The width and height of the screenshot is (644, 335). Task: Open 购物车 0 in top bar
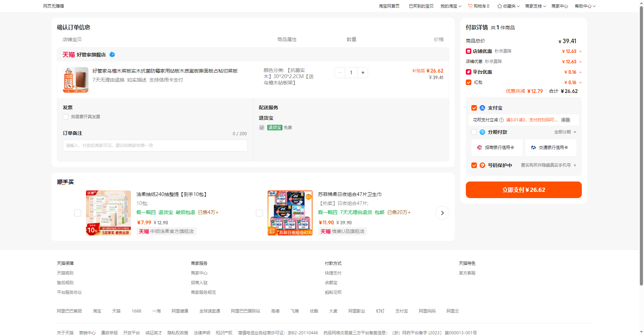(x=479, y=6)
